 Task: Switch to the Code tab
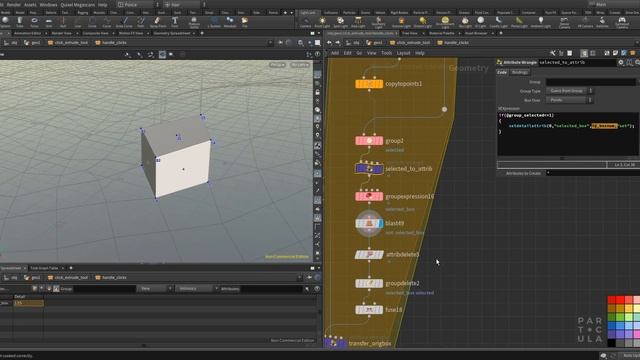[x=502, y=72]
